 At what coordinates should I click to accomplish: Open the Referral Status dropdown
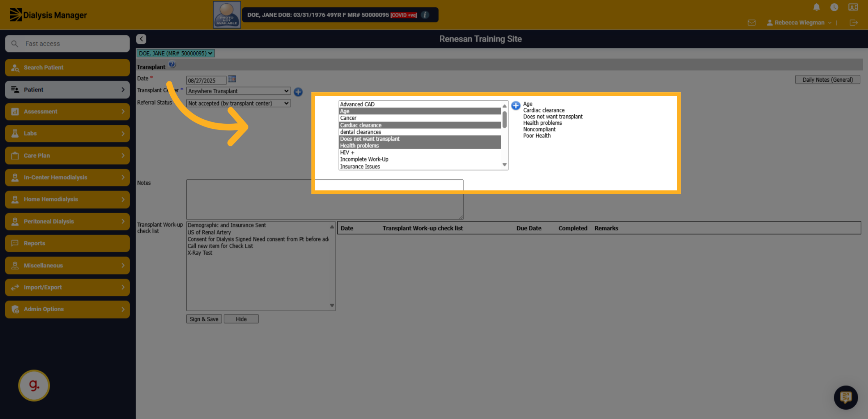[x=238, y=103]
